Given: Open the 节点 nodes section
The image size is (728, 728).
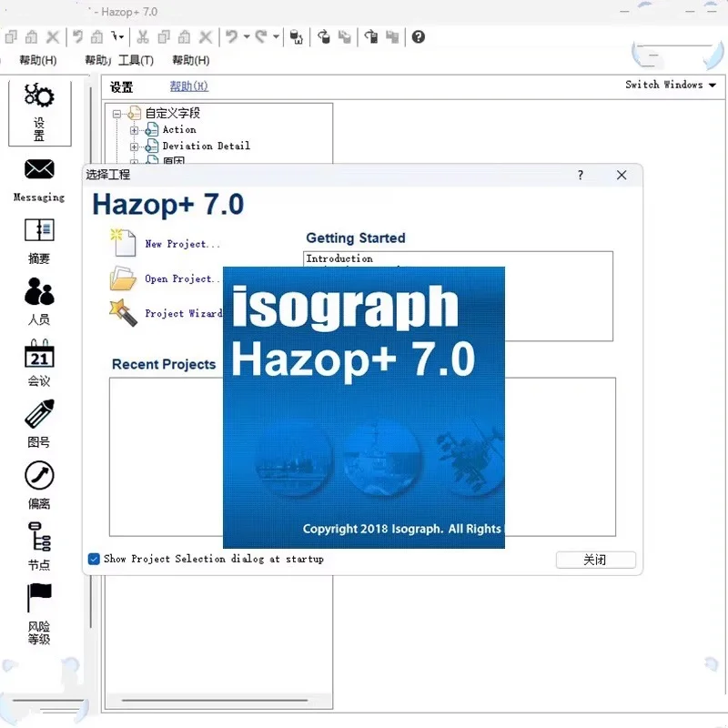Looking at the screenshot, I should tap(39, 546).
